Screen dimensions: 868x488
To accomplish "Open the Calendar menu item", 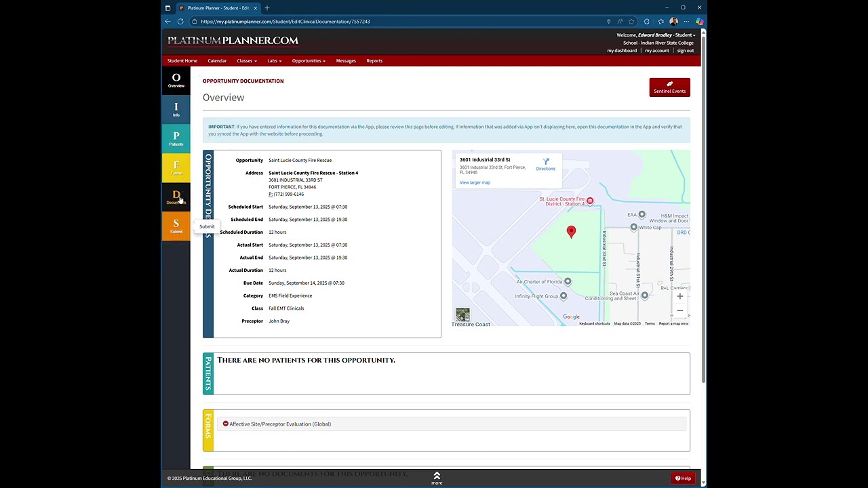I will (x=217, y=61).
